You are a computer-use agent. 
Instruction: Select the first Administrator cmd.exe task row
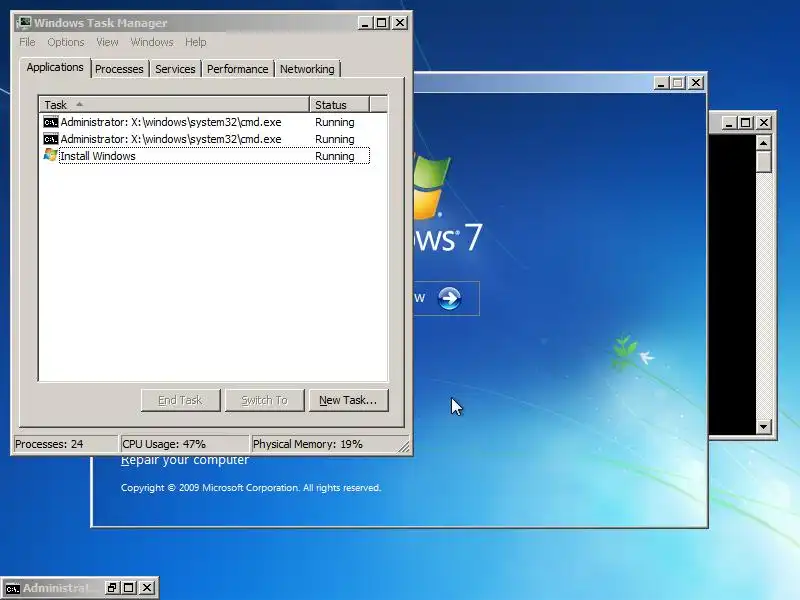click(x=206, y=122)
